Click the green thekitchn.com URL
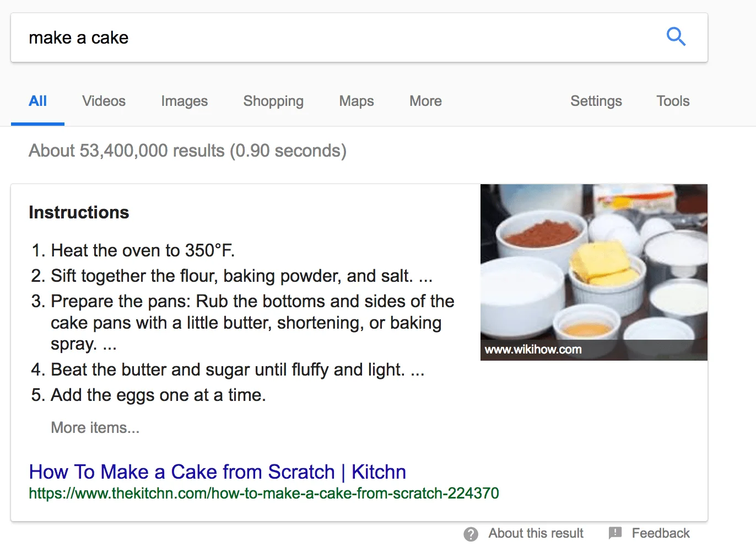 point(263,494)
